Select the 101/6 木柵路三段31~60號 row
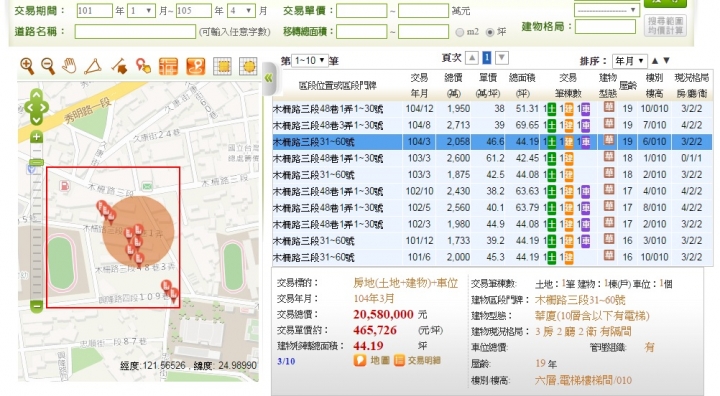This screenshot has height=396, width=720. 493,257
